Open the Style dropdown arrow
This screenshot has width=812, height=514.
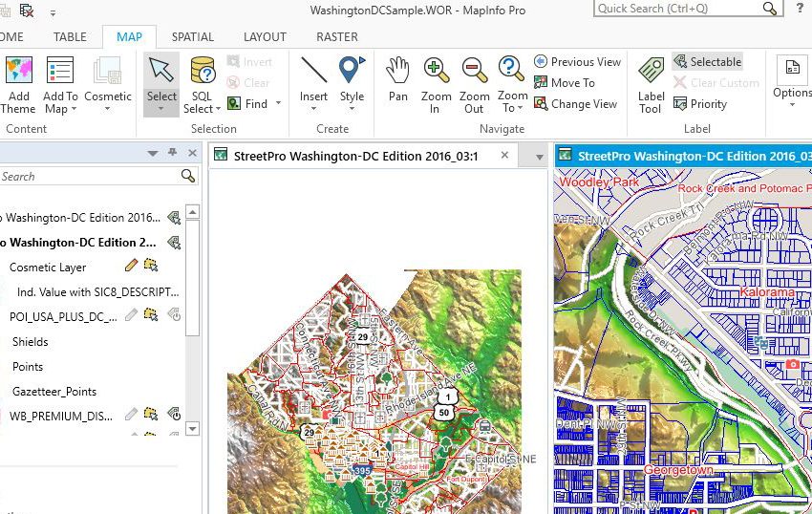[x=352, y=109]
